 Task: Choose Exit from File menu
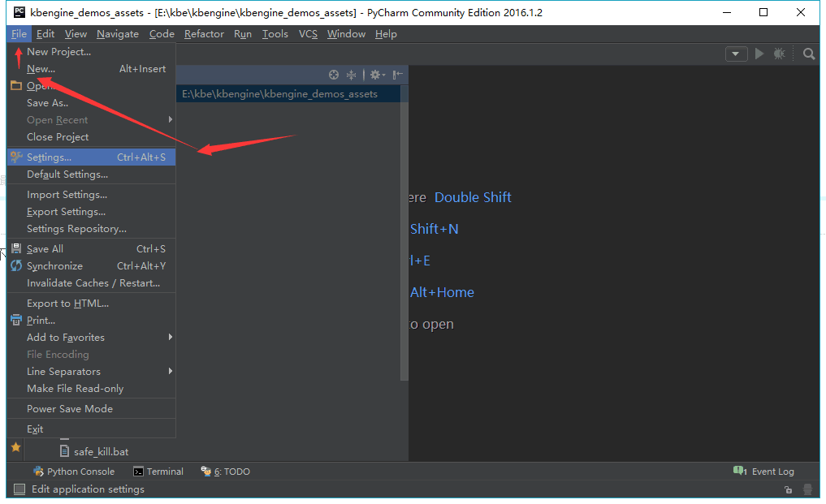91,429
